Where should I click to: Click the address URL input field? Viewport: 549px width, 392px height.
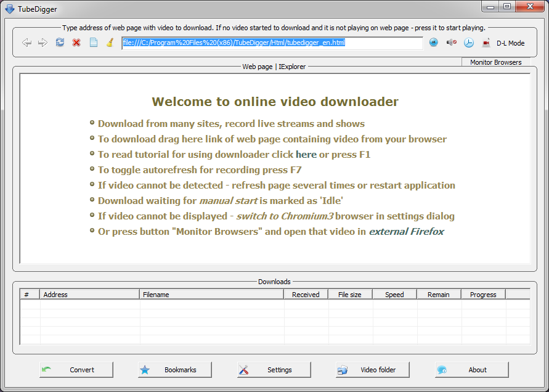(x=272, y=43)
